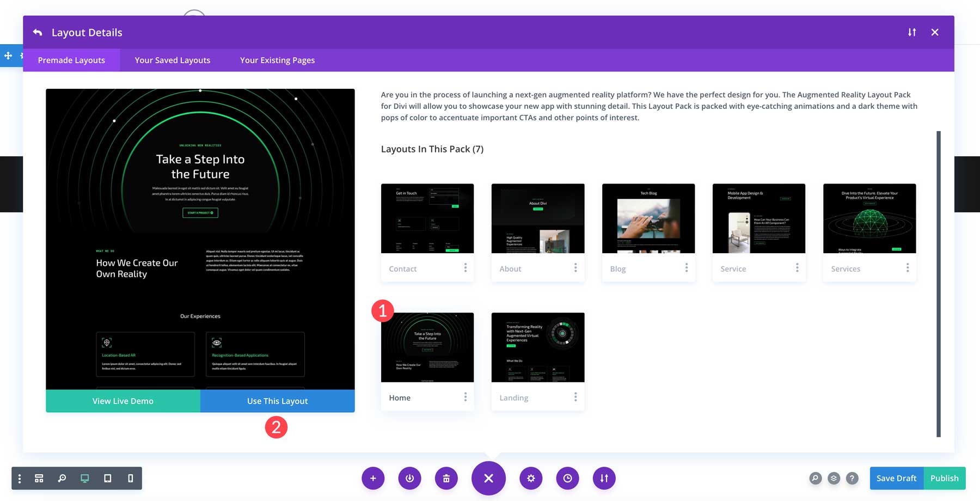Click the purple plus icon to add content

[x=373, y=478]
